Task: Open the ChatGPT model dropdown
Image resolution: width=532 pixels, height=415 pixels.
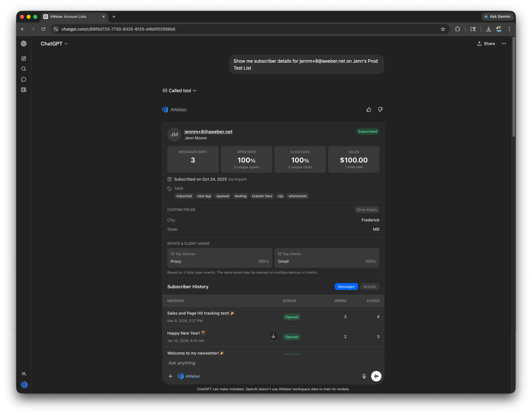Action: (54, 44)
